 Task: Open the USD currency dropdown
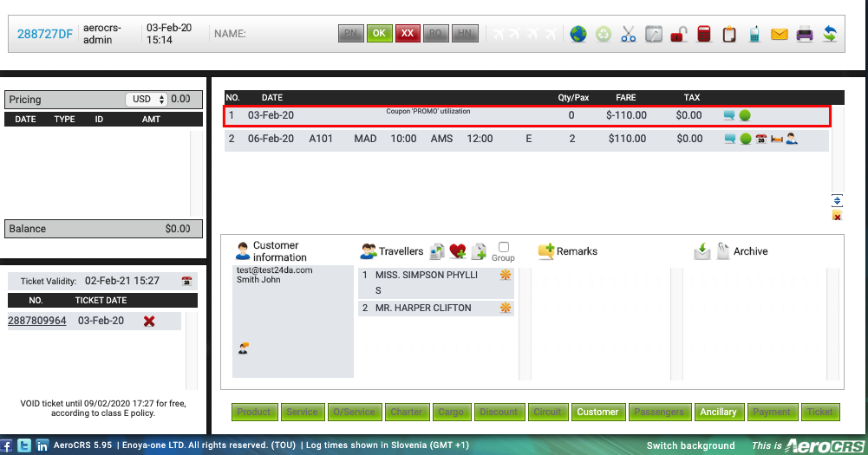tap(147, 99)
